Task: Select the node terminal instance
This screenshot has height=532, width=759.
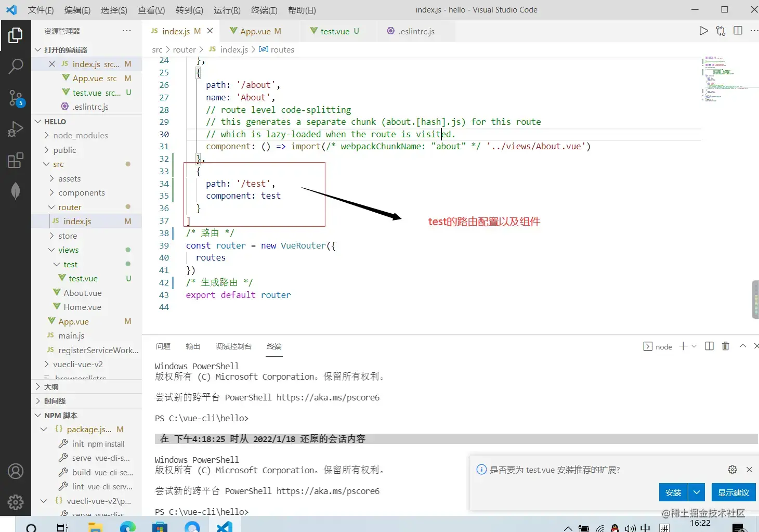Action: click(x=658, y=347)
